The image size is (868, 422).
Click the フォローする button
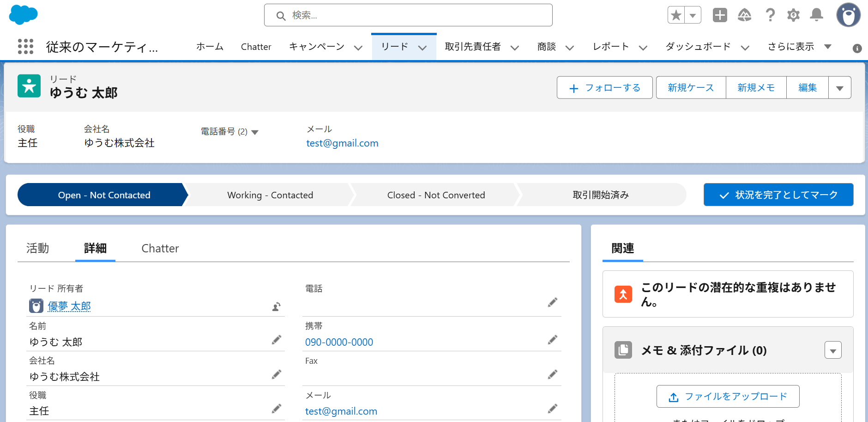(604, 88)
